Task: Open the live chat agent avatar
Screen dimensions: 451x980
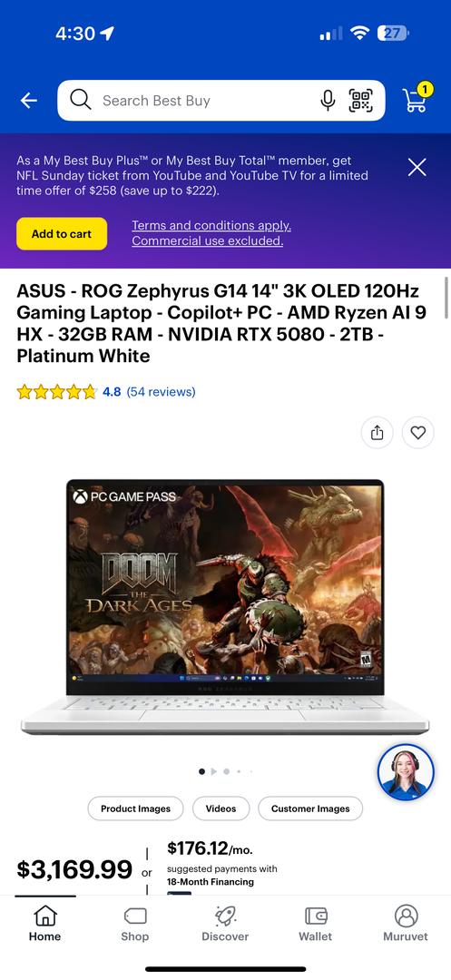Action: 406,772
